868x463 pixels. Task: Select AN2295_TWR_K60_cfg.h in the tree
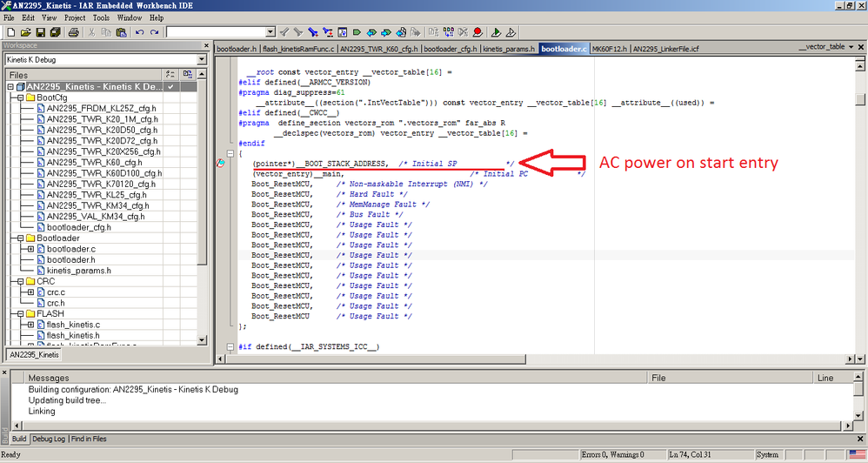coord(94,162)
